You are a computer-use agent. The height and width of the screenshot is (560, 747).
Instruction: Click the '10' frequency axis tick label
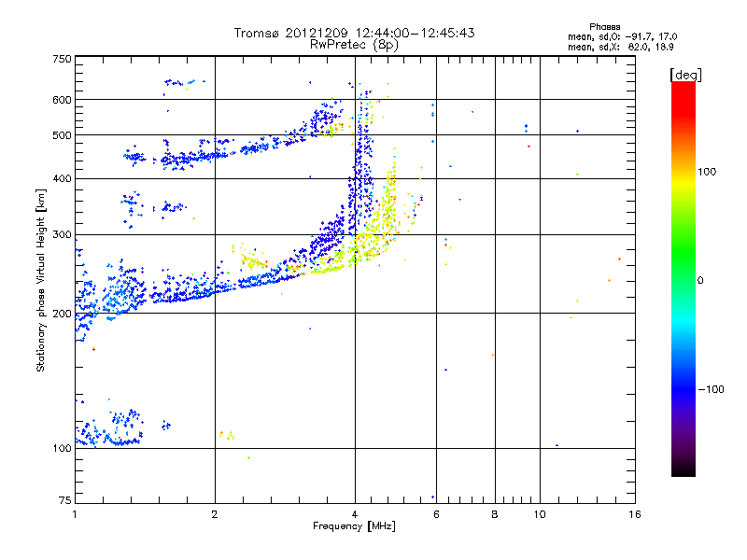point(540,514)
